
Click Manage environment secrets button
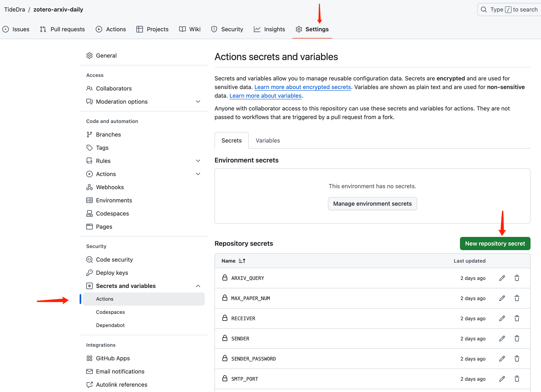point(372,204)
